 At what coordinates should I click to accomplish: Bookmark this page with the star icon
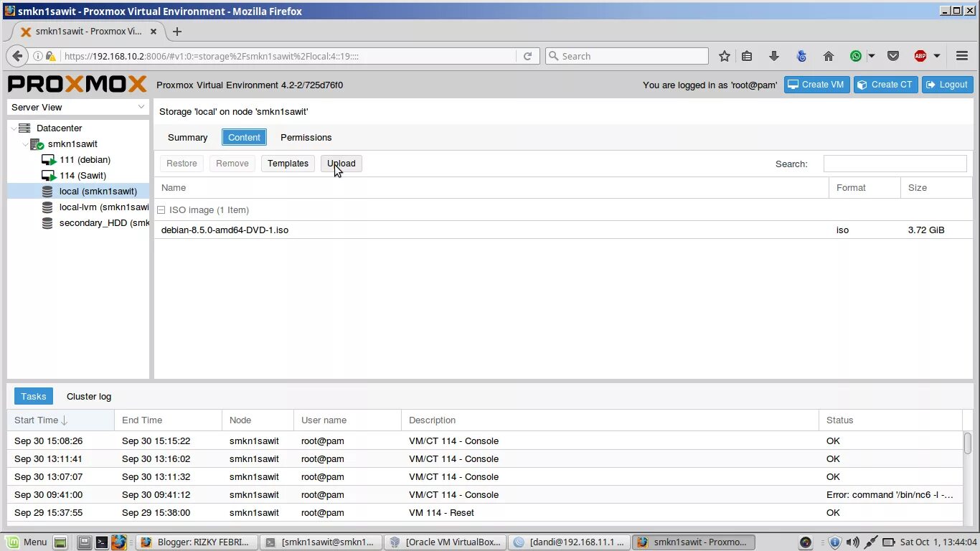tap(725, 56)
